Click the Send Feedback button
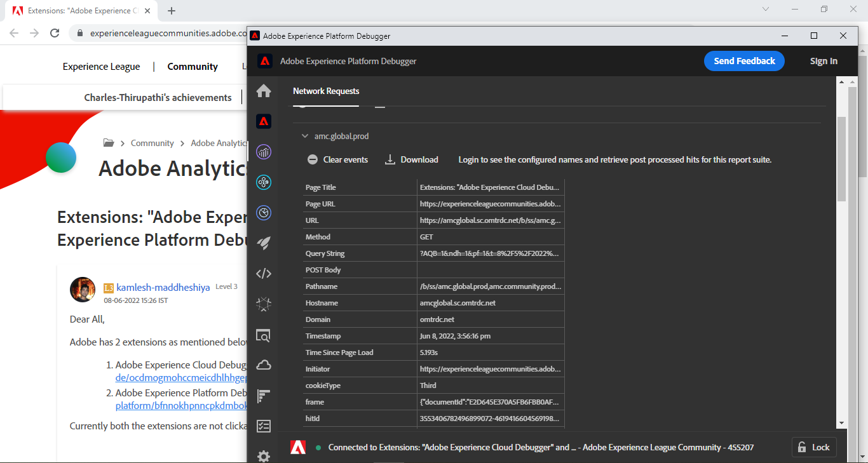 [x=744, y=61]
